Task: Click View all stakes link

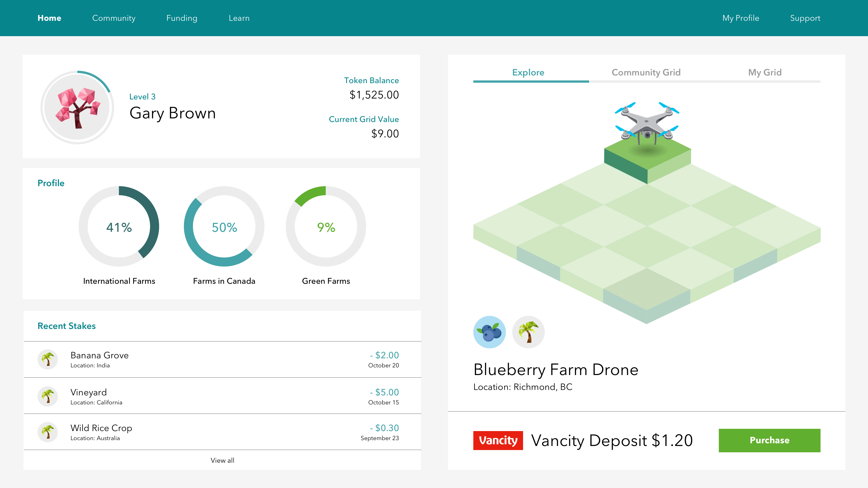Action: point(222,460)
